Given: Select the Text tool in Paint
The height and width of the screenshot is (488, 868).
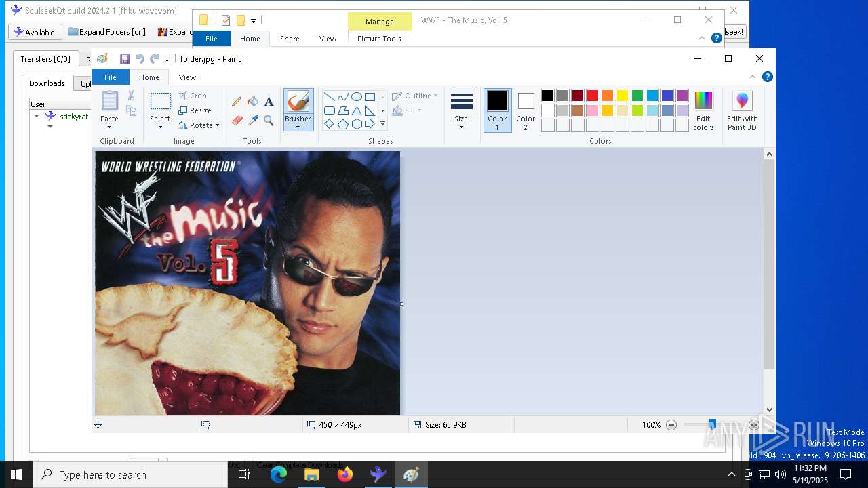Looking at the screenshot, I should click(x=269, y=102).
